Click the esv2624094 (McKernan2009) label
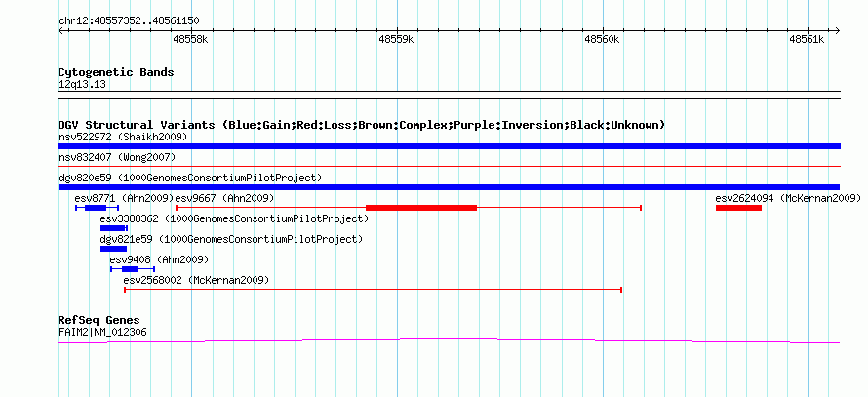Image resolution: width=868 pixels, height=397 pixels. click(788, 198)
